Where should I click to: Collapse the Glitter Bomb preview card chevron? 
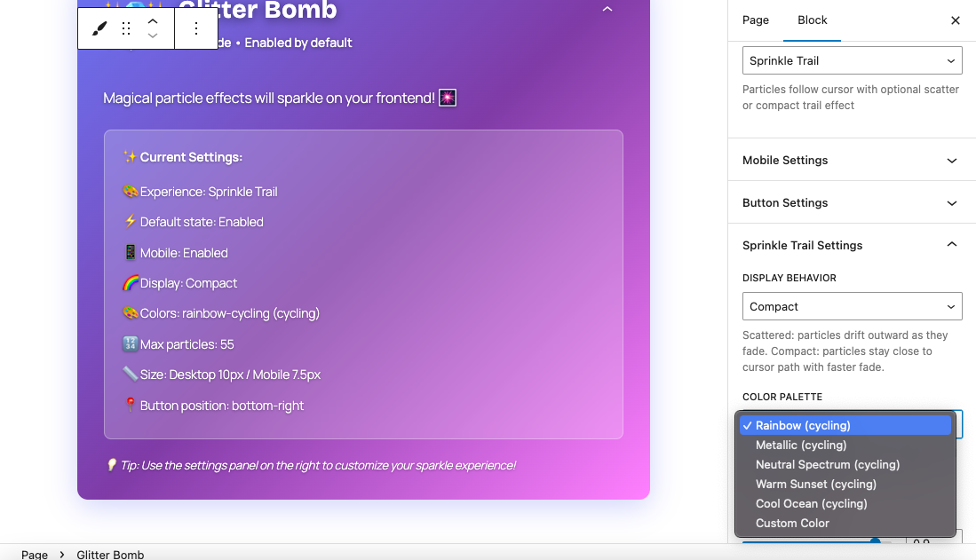[x=607, y=10]
